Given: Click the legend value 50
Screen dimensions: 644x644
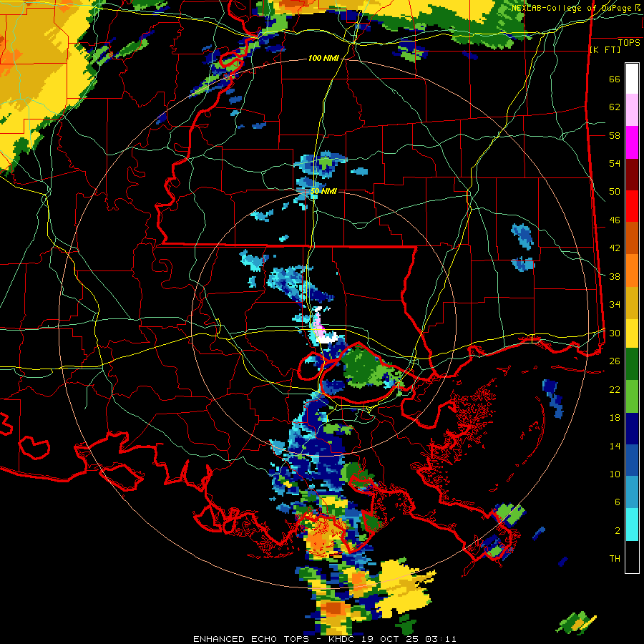Looking at the screenshot, I should 615,192.
